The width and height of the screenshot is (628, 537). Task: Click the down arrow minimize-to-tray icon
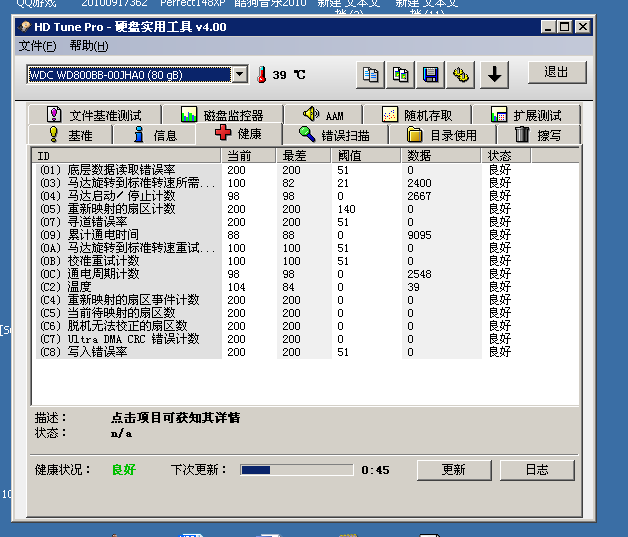(x=495, y=75)
